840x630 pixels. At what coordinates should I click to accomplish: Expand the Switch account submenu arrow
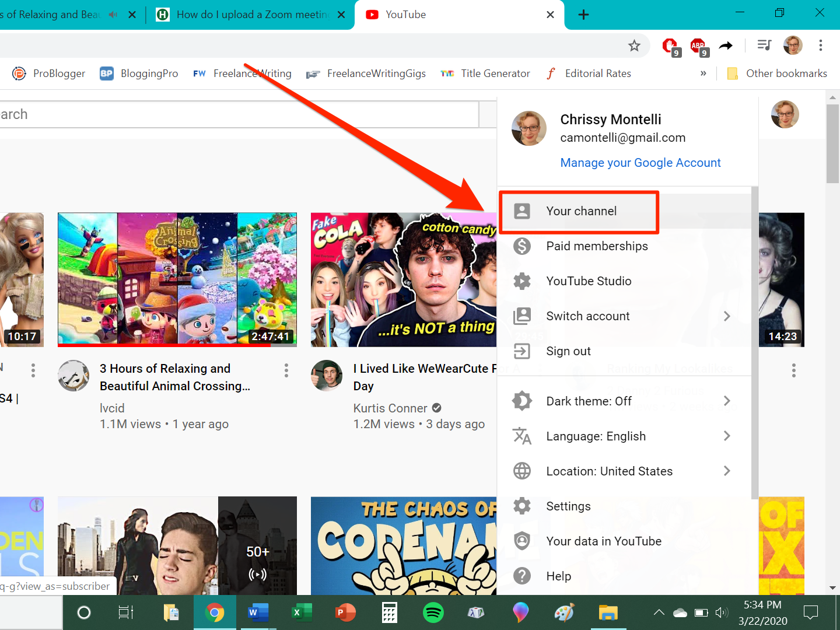727,316
